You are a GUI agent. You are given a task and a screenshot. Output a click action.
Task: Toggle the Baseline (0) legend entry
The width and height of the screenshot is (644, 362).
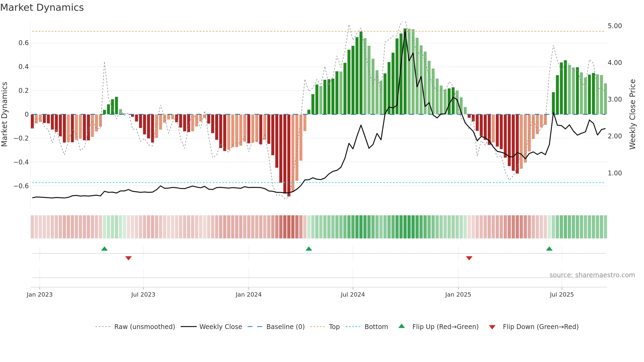tap(276, 327)
